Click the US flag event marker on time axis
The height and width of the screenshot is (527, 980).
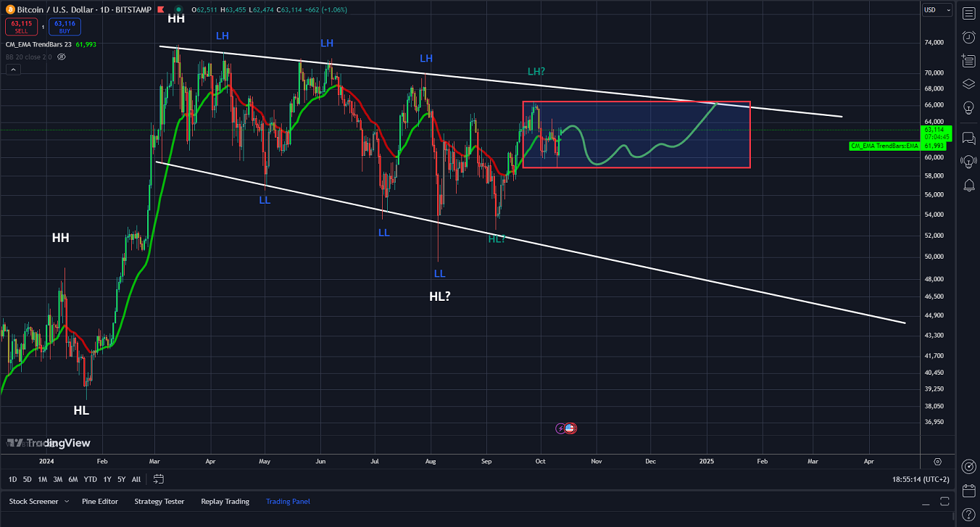tap(570, 428)
